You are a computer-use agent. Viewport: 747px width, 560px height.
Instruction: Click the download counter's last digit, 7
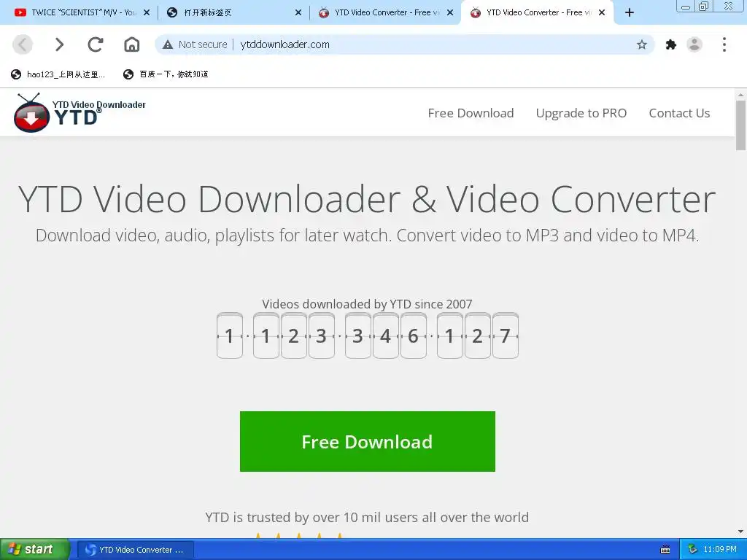click(x=506, y=335)
